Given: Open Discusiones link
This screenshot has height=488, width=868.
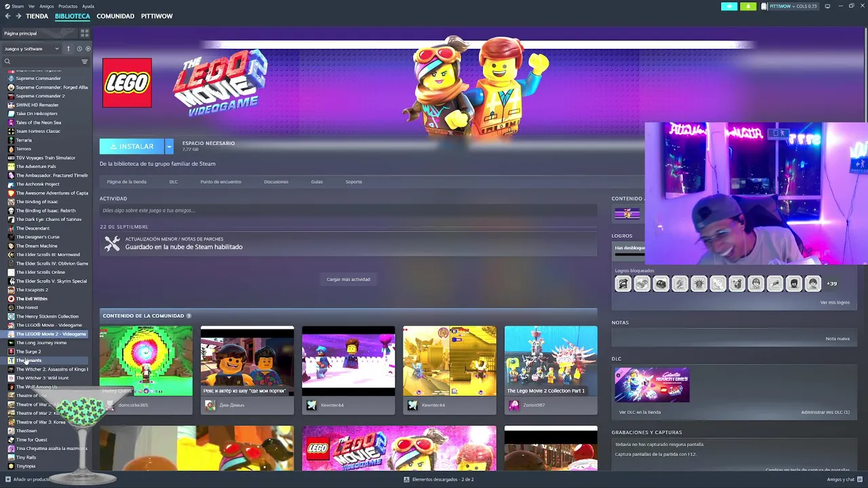Looking at the screenshot, I should click(x=276, y=182).
